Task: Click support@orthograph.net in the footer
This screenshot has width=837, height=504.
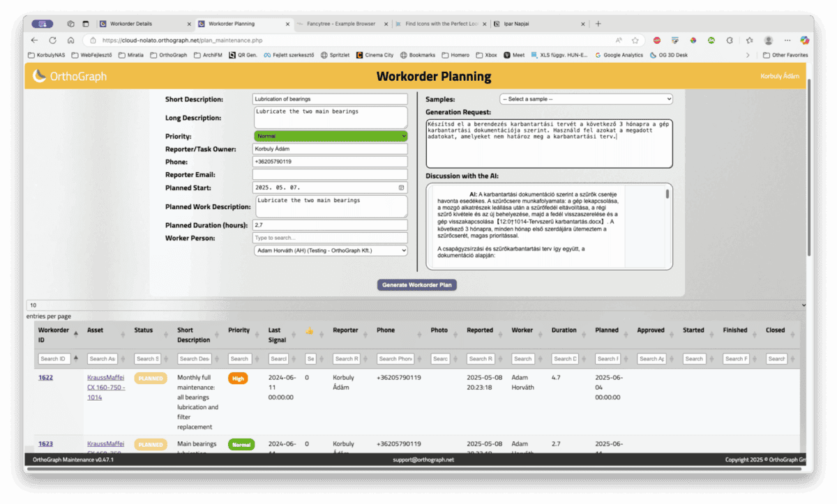Action: (x=423, y=460)
